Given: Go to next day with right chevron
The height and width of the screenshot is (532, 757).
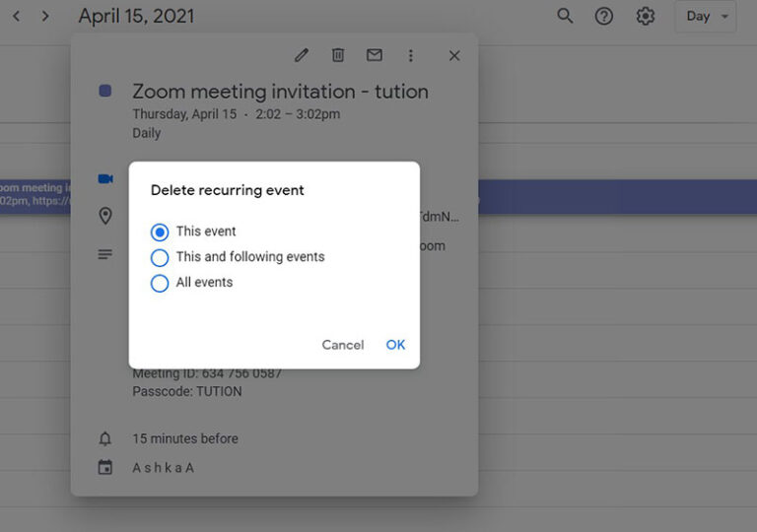Looking at the screenshot, I should click(45, 17).
